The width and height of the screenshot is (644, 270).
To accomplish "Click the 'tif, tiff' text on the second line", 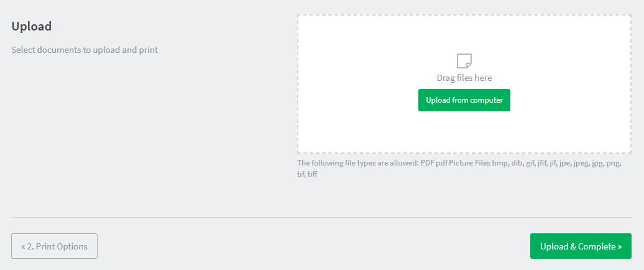I will [307, 174].
